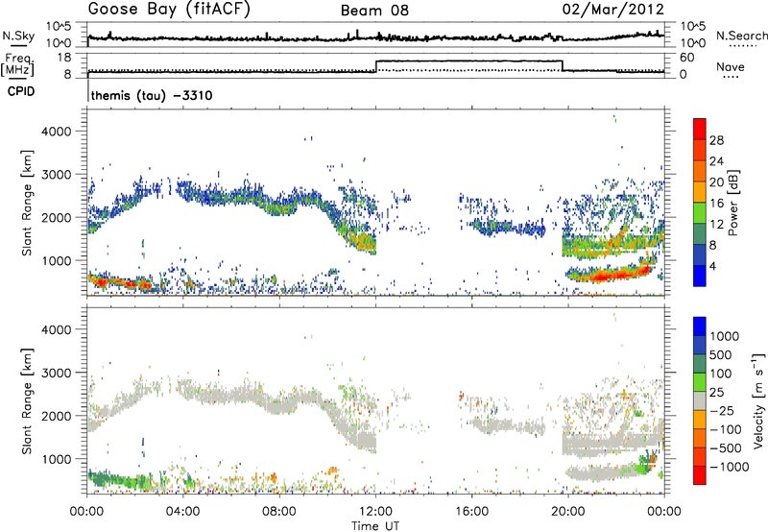Click the 'Nave' legend label
The image size is (768, 532).
[730, 66]
